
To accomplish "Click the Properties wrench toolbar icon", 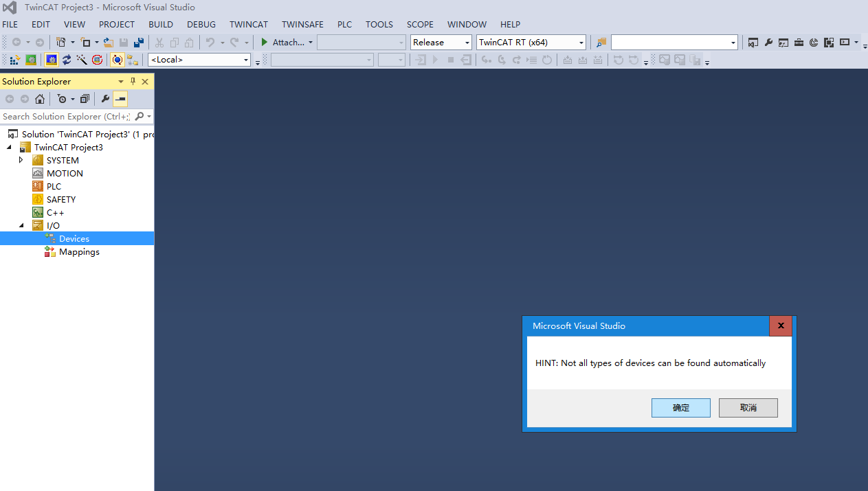I will 768,43.
